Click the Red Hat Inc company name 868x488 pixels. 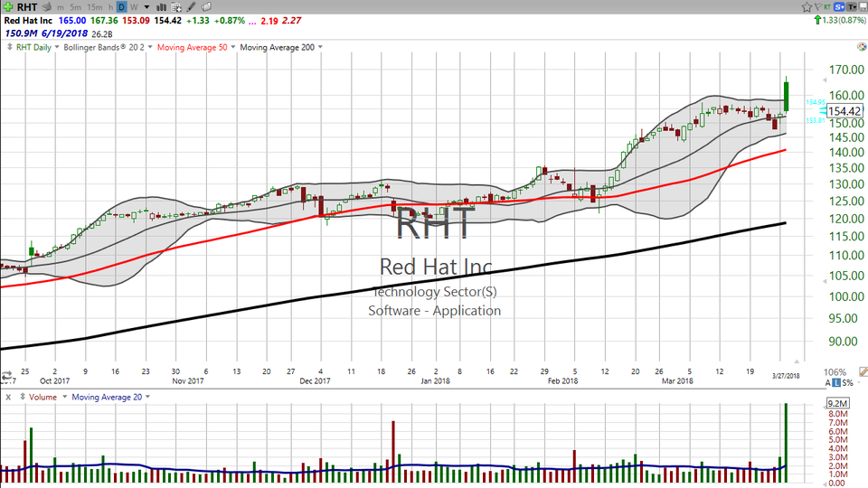point(28,21)
